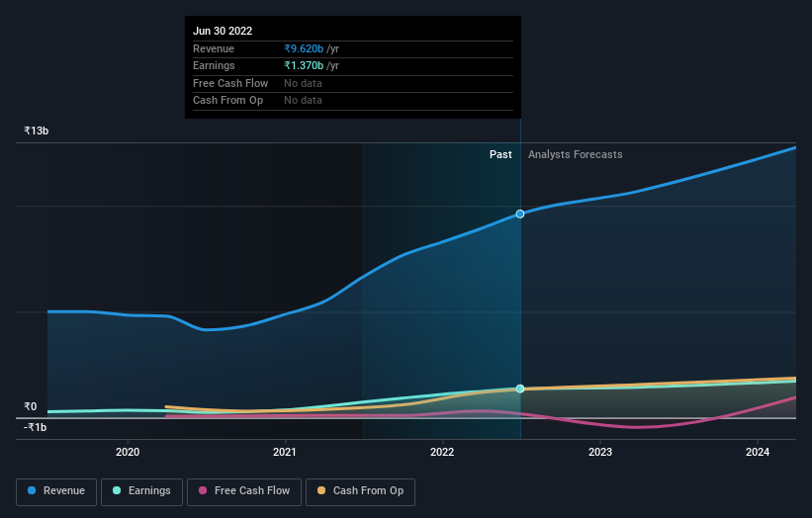
Task: Click the 2022 x-axis label
Action: coord(442,453)
